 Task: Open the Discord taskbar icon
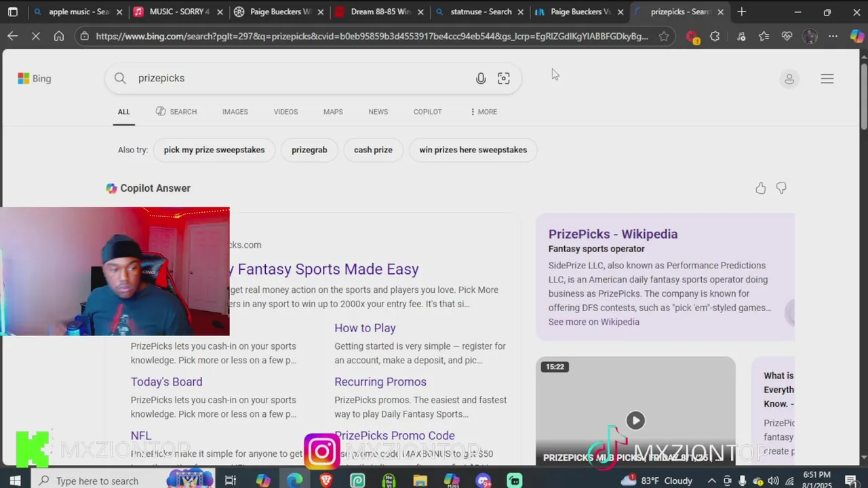(484, 481)
